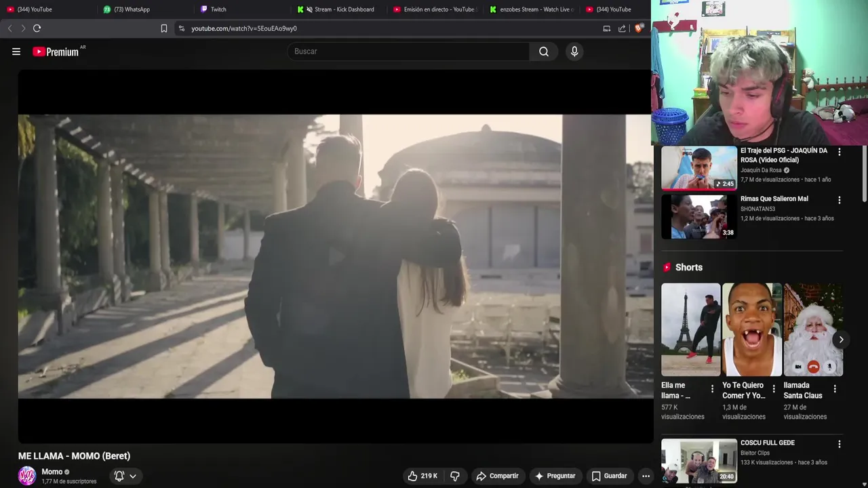Open the YouTube hamburger guide menu
868x488 pixels.
(16, 52)
